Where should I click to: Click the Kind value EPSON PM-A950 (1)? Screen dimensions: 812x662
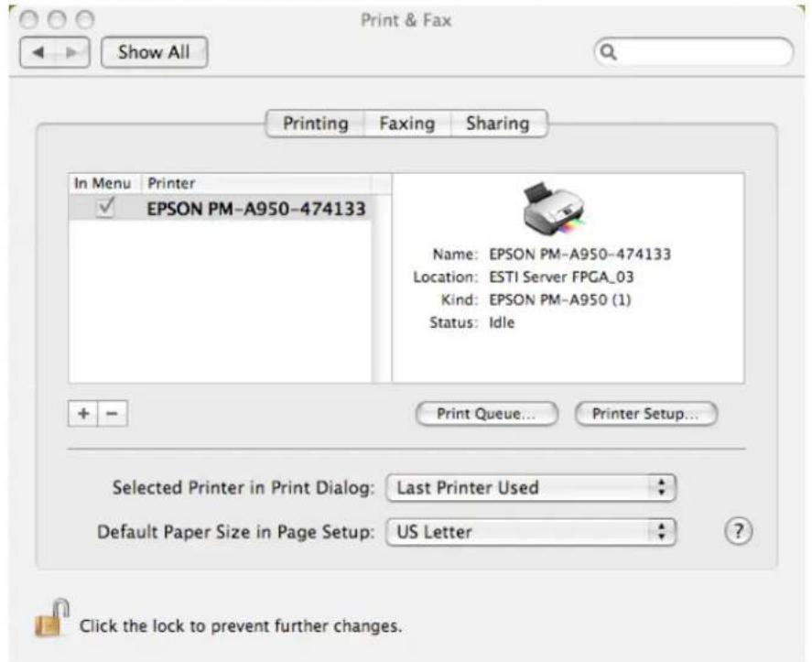(x=560, y=300)
